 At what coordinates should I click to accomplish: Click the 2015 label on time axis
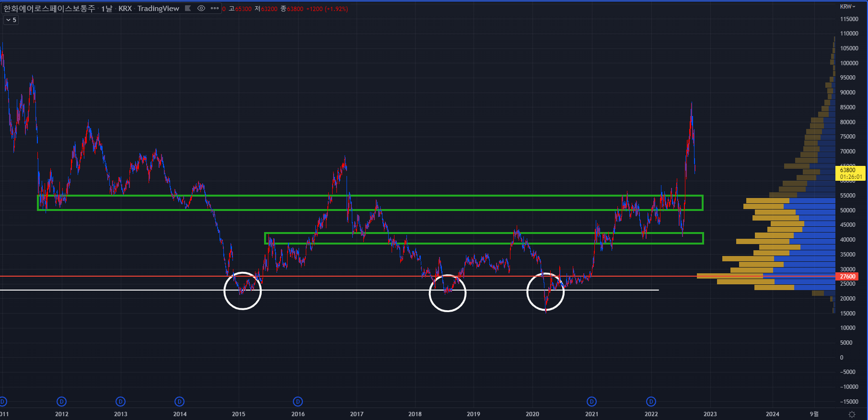(239, 414)
